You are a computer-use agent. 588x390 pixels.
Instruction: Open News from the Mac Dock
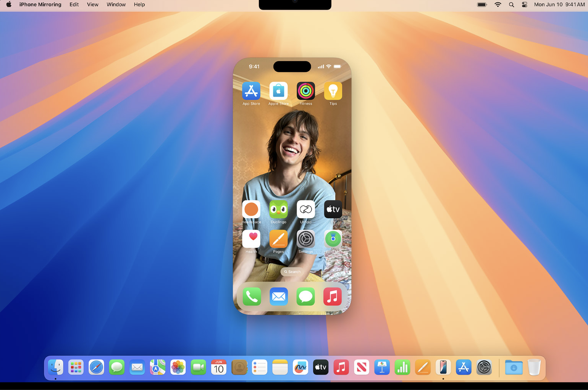362,367
